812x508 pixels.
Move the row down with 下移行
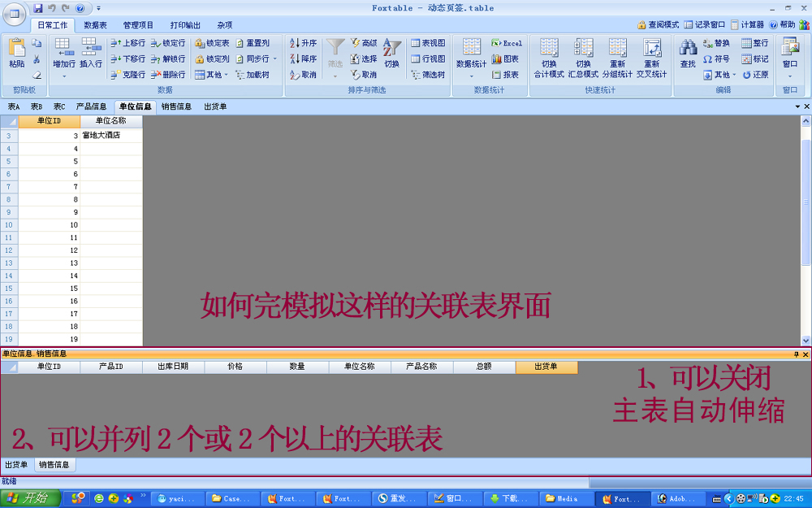128,59
